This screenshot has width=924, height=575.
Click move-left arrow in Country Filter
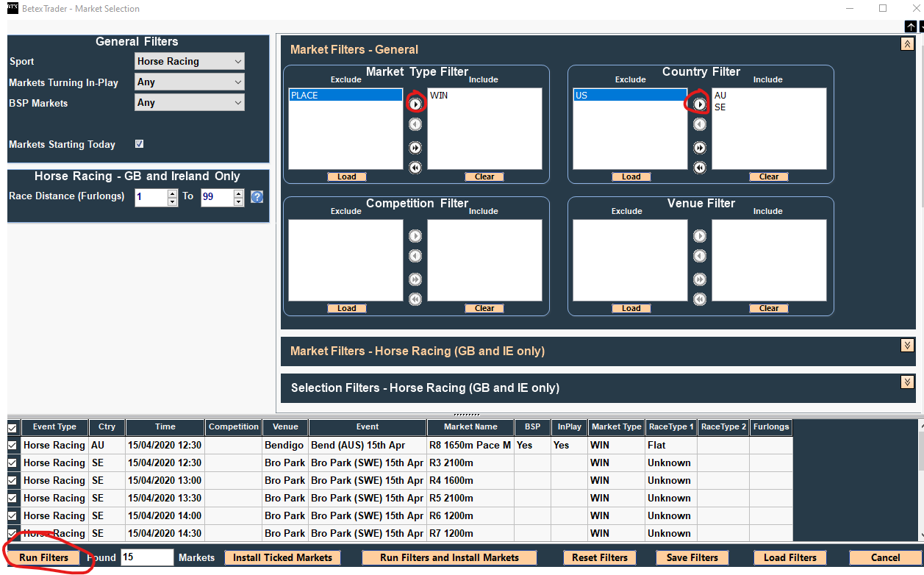coord(700,125)
